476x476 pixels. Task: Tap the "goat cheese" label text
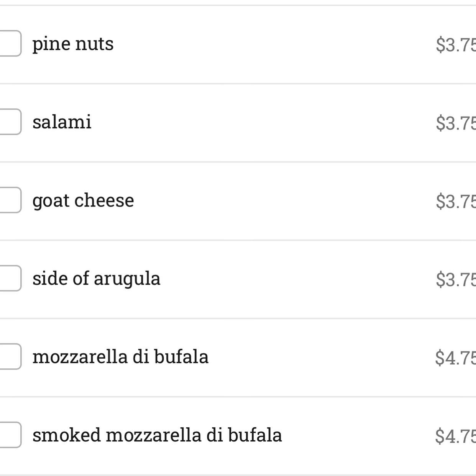pos(83,200)
